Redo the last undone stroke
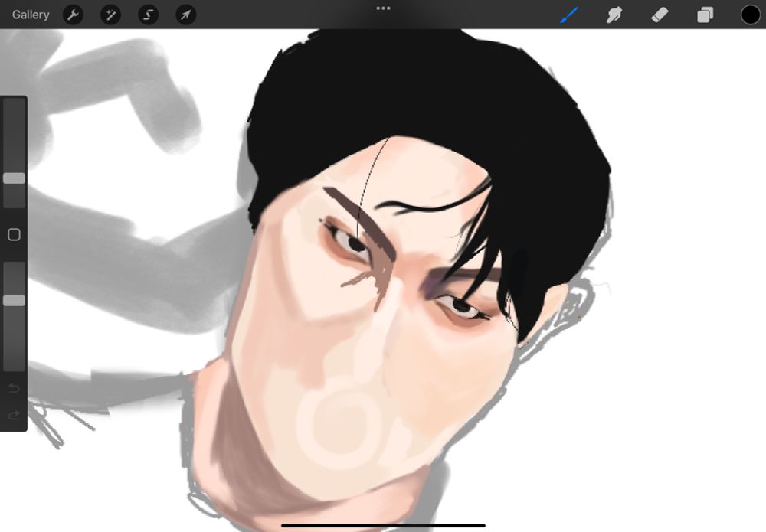The width and height of the screenshot is (766, 532). [14, 416]
